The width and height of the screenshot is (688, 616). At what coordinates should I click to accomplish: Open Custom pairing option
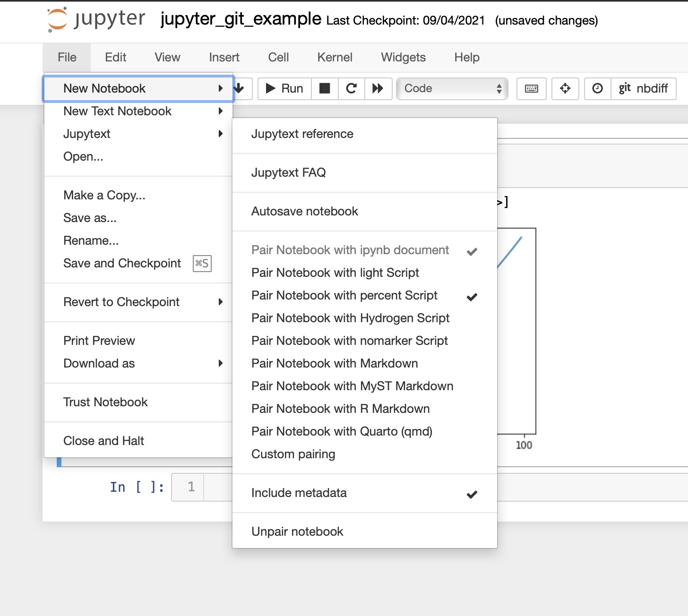[365, 454]
